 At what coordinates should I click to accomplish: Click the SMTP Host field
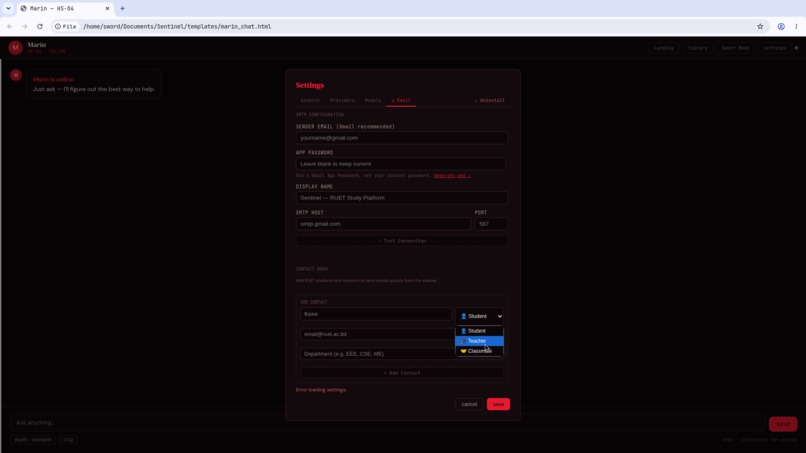[x=383, y=224]
